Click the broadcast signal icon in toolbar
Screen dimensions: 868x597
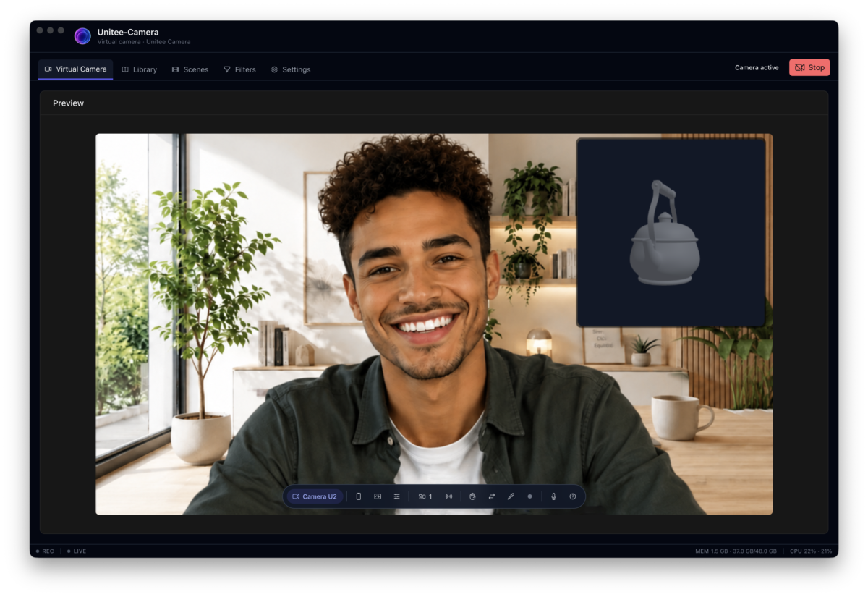pyautogui.click(x=448, y=496)
